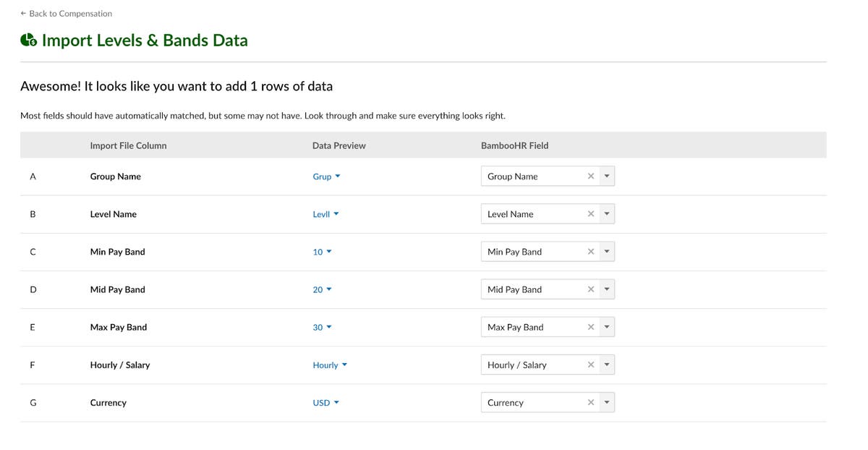868x450 pixels.
Task: Open the Max Pay Band BambooHR field dropdown
Action: [x=607, y=326]
